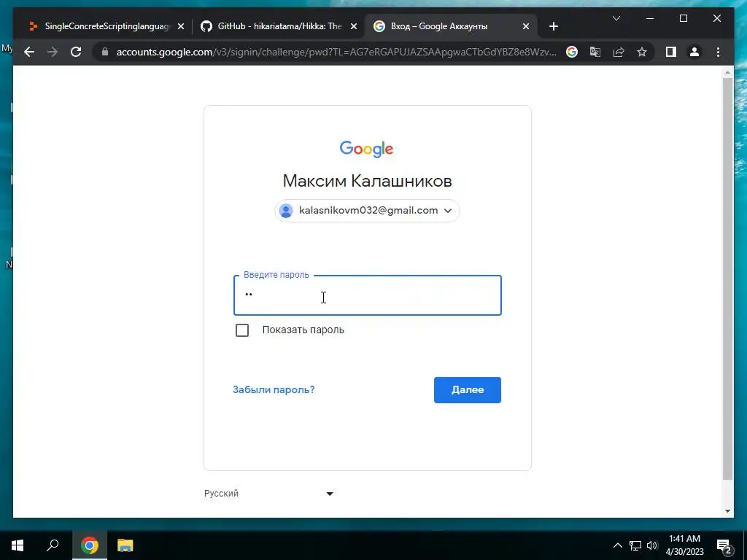The height and width of the screenshot is (560, 747).
Task: Bookmark this tab with the star
Action: pos(642,52)
